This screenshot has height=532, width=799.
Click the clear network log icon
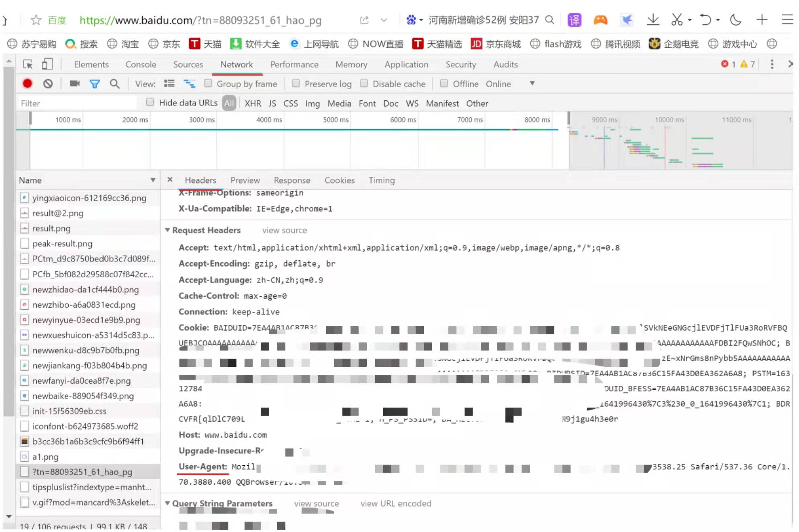tap(48, 84)
